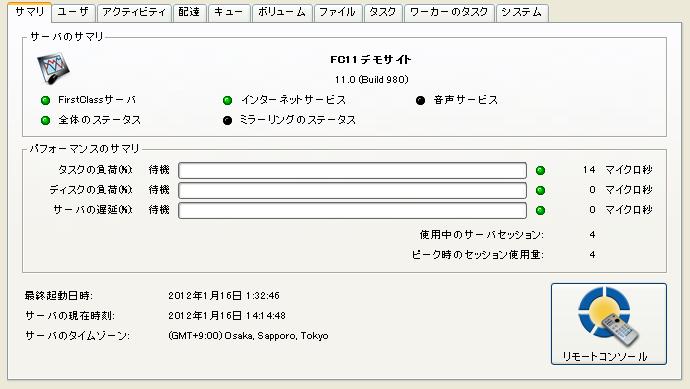
Task: Click the リモートコンソール button
Action: coord(609,324)
